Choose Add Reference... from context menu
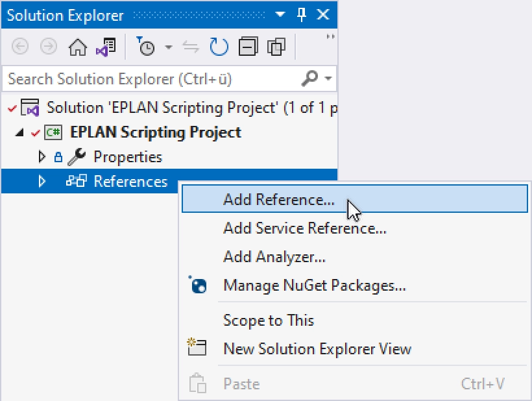The image size is (532, 401). [355, 199]
